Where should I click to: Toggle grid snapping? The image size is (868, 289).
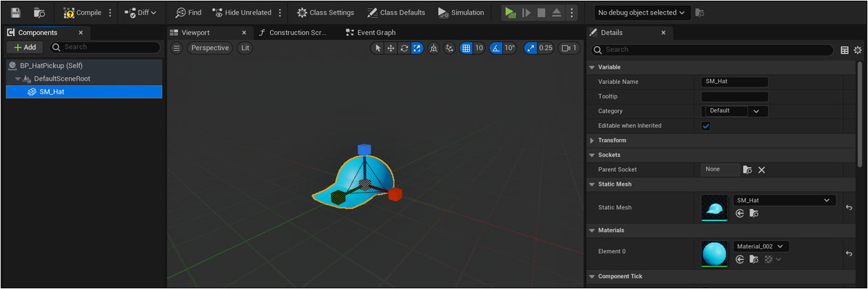(x=466, y=48)
